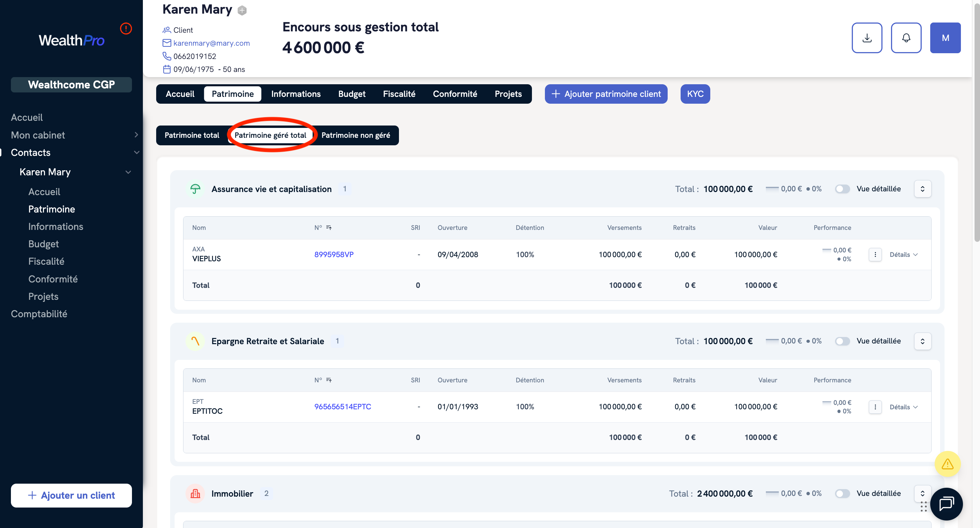The width and height of the screenshot is (980, 528).
Task: Click plus badge next to Karen Mary
Action: click(x=242, y=10)
